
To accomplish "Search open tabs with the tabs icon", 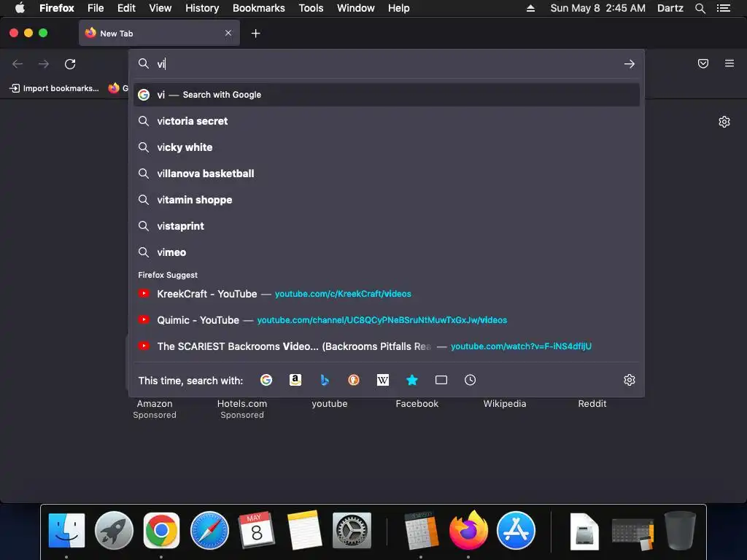I will 441,380.
